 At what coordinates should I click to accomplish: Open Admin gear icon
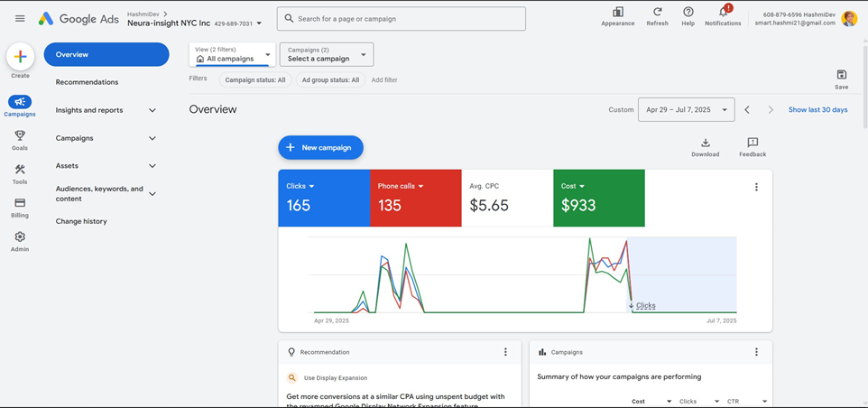(20, 236)
